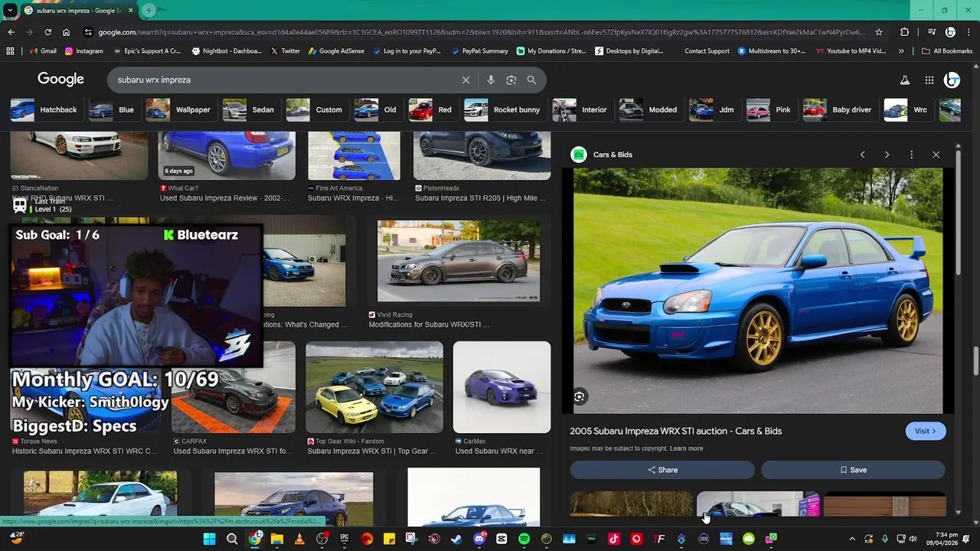Open the All Bookmarks folder

tap(947, 51)
